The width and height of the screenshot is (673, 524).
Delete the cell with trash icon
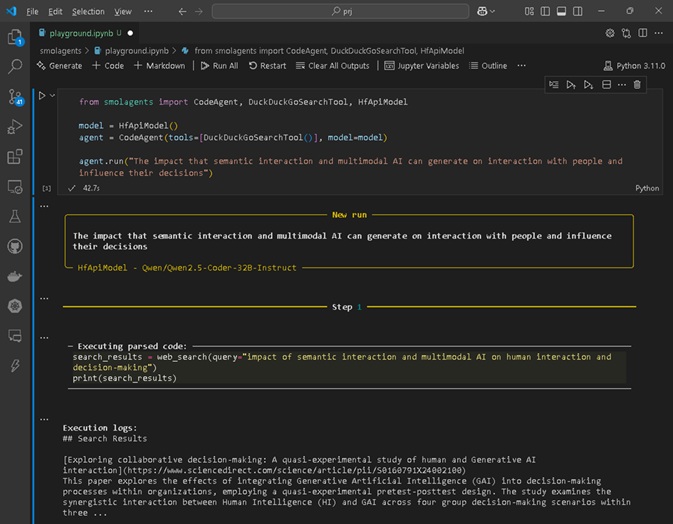click(x=637, y=85)
